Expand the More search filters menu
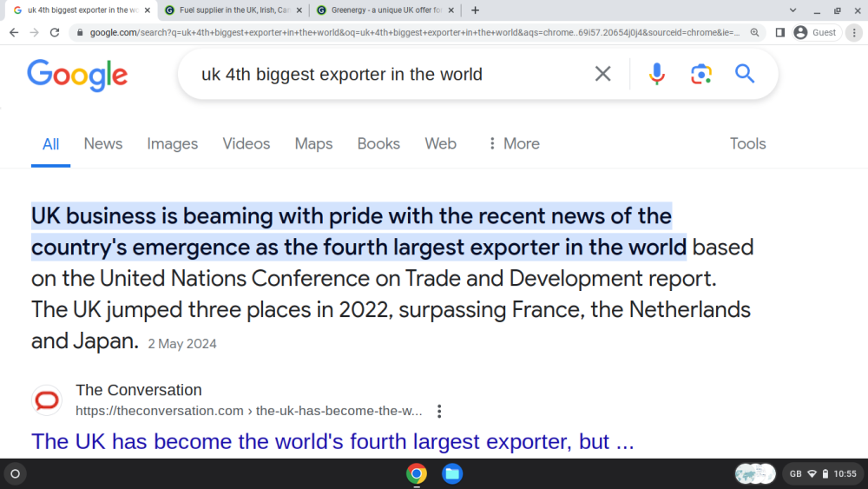The width and height of the screenshot is (868, 489). (514, 144)
